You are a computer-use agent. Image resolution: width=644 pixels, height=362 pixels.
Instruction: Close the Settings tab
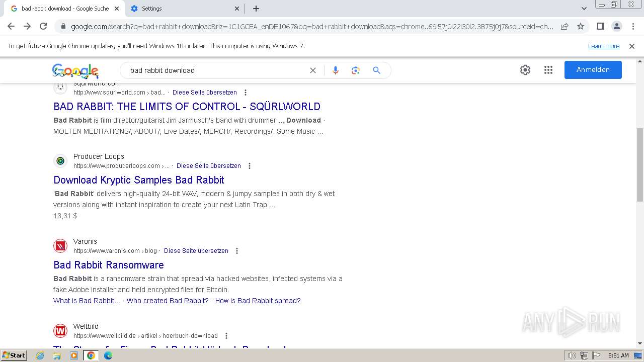(x=237, y=9)
